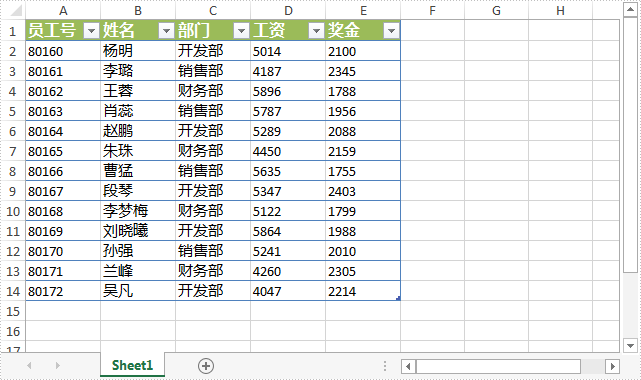Click bonus cell 1988
This screenshot has height=380, width=641.
coord(363,231)
